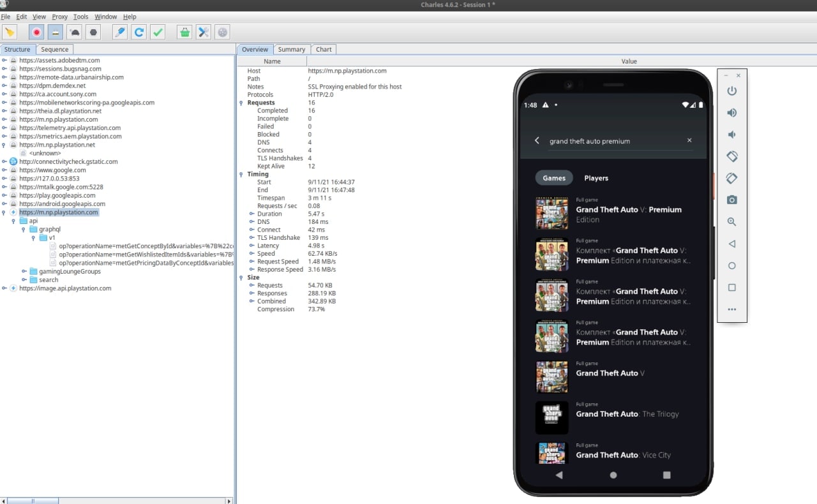Screen dimensions: 817x504
Task: Expand the assets.adobedtm.com host node
Action: (x=4, y=60)
